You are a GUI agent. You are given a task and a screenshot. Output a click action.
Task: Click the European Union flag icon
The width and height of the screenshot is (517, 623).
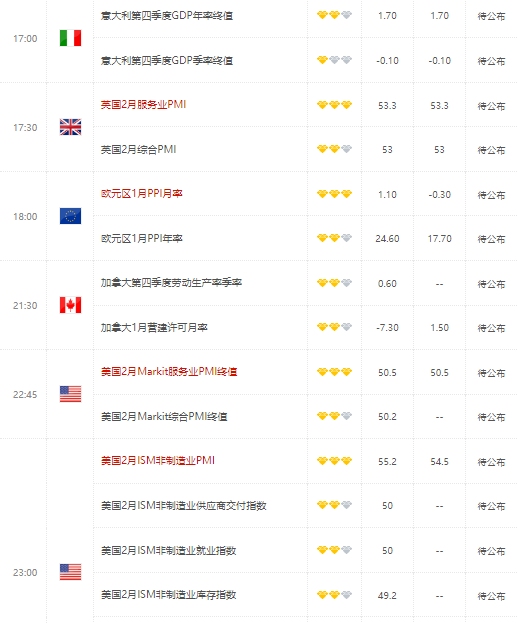[70, 216]
